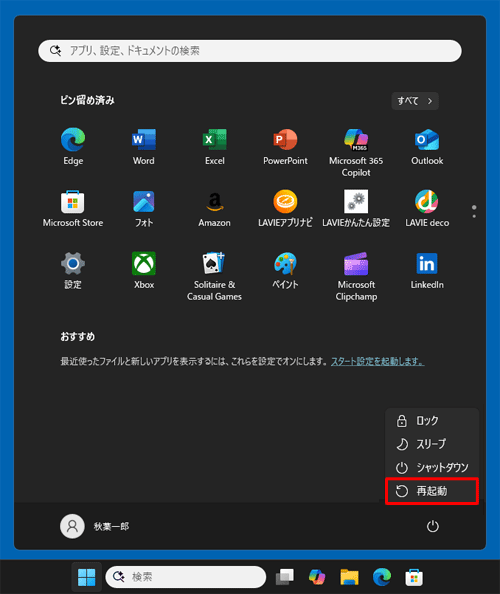Viewport: 500px width, 594px height.
Task: Open Excel from the pinned apps
Action: click(x=214, y=146)
